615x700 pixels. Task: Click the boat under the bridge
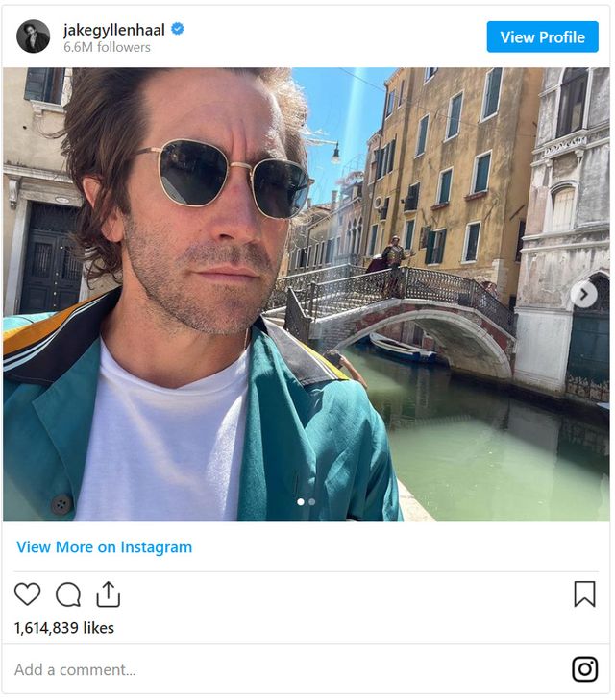402,350
